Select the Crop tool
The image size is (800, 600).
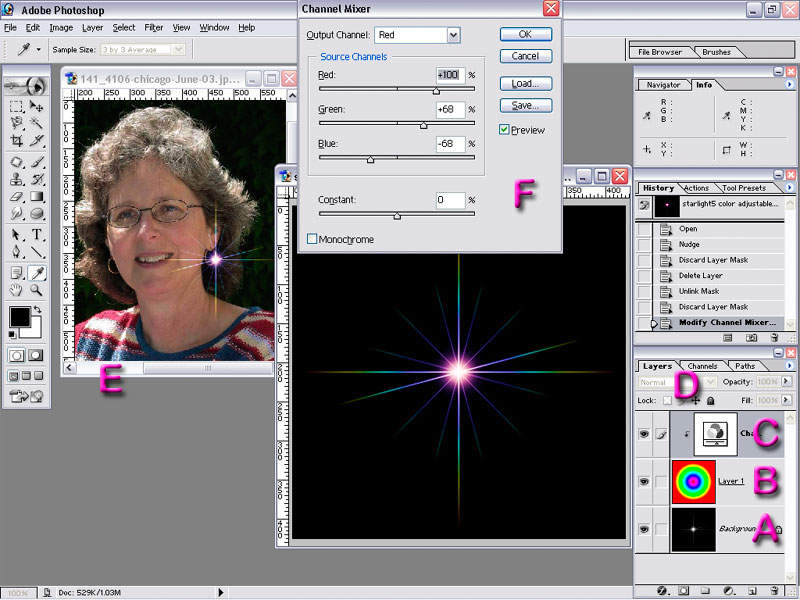(x=16, y=140)
